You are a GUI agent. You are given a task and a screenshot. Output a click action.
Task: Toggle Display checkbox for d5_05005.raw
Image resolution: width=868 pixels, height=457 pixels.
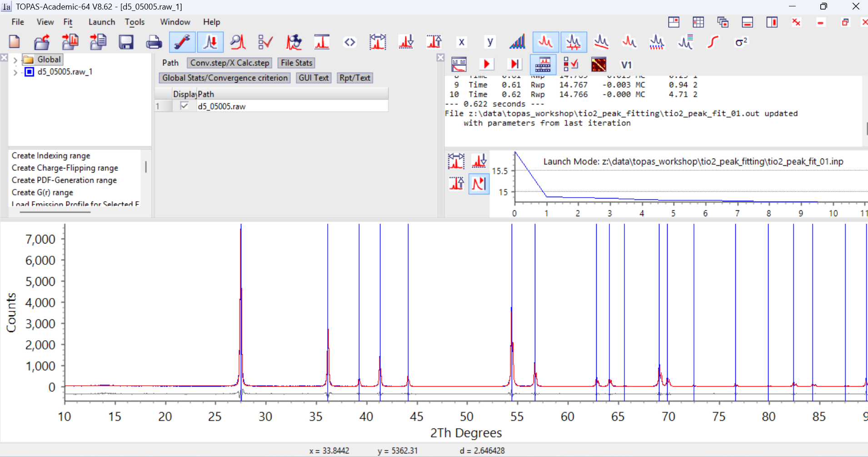[x=184, y=106]
